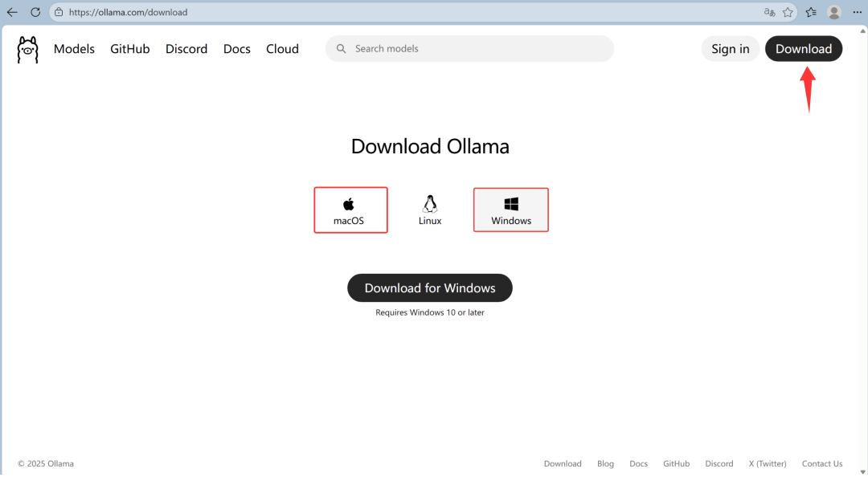The height and width of the screenshot is (489, 868).
Task: Click the Sign in button
Action: pyautogui.click(x=730, y=49)
